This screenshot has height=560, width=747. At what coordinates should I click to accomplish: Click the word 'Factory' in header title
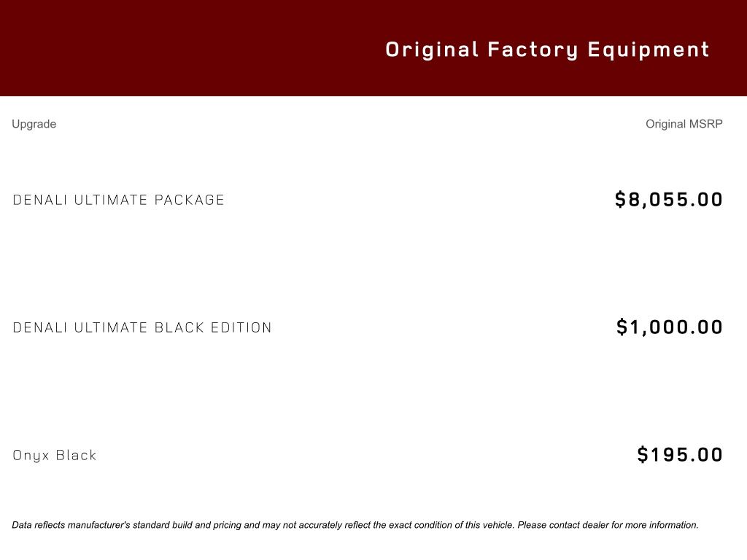[x=533, y=50]
